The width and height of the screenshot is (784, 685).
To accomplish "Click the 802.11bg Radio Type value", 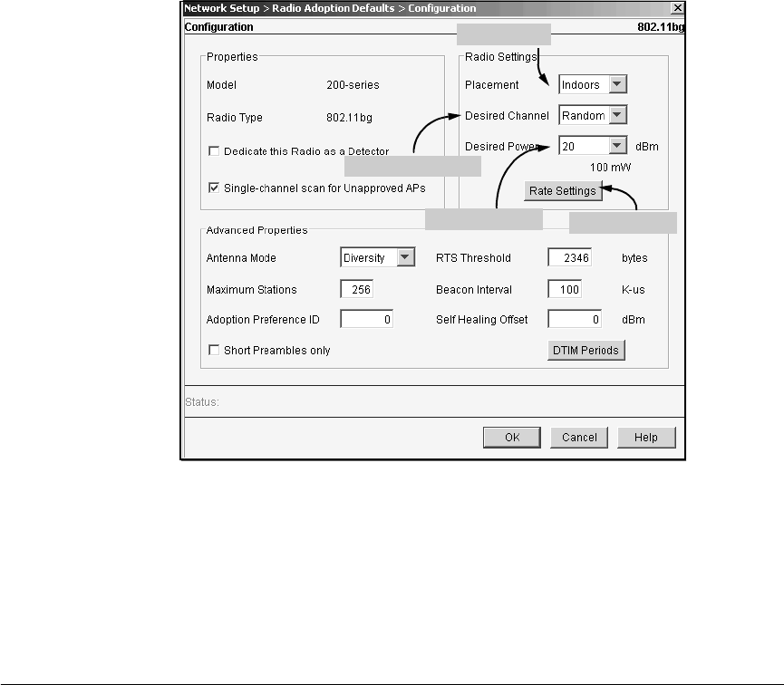I will pyautogui.click(x=350, y=118).
